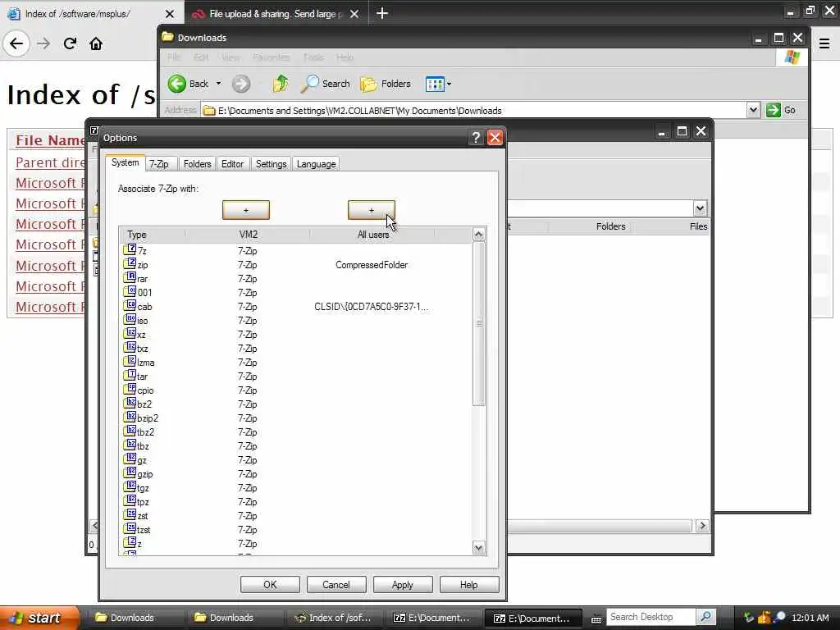This screenshot has width=840, height=630.
Task: Open the browser hamburger menu
Action: (x=824, y=44)
